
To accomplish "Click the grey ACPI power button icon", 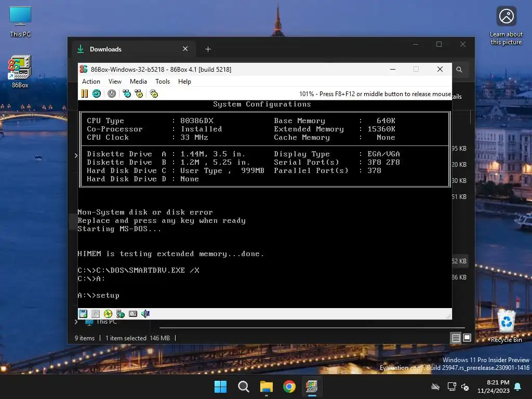I will [x=112, y=94].
